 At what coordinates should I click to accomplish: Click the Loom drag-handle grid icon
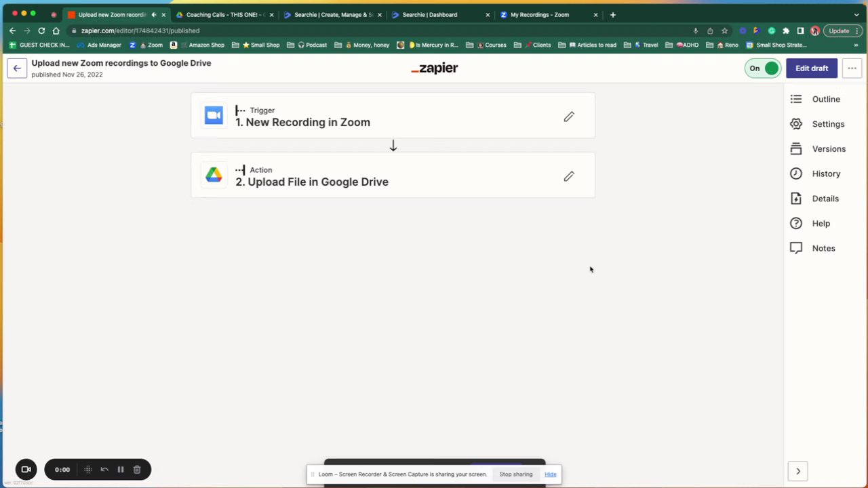(x=87, y=470)
